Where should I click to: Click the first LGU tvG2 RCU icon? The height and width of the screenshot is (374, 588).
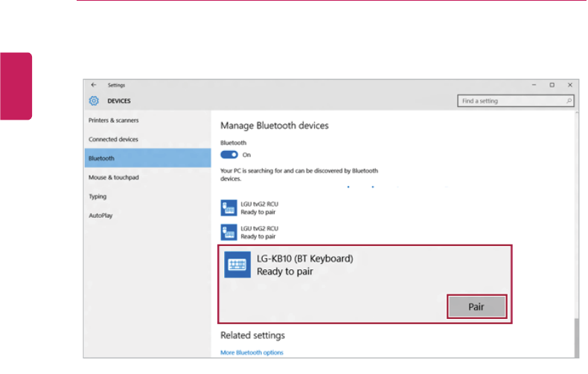229,207
